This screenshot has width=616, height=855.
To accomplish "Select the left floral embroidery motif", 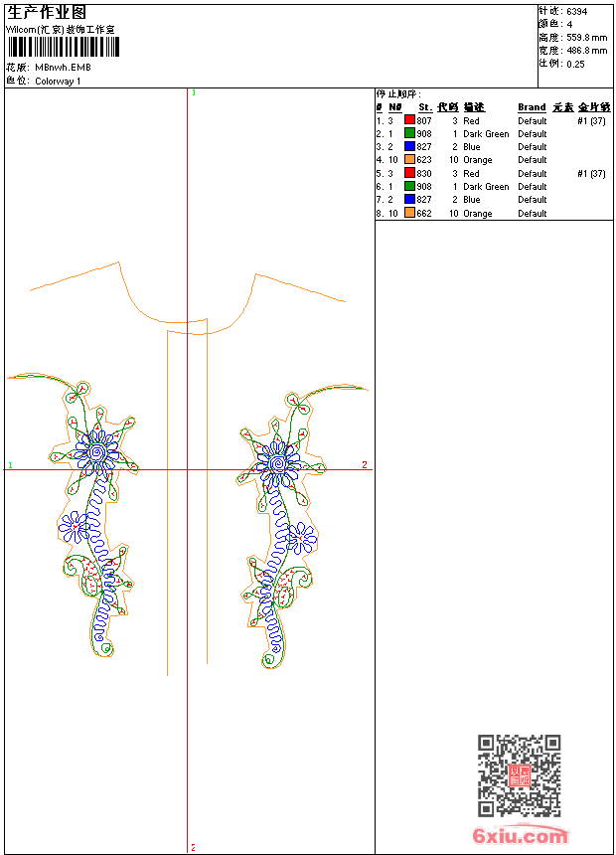I will [74, 515].
